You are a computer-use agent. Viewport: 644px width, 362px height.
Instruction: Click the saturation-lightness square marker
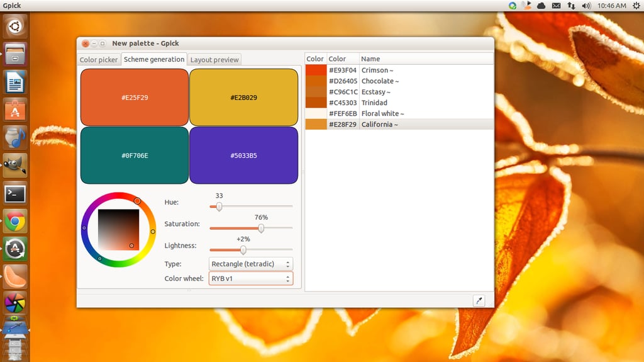click(x=131, y=246)
